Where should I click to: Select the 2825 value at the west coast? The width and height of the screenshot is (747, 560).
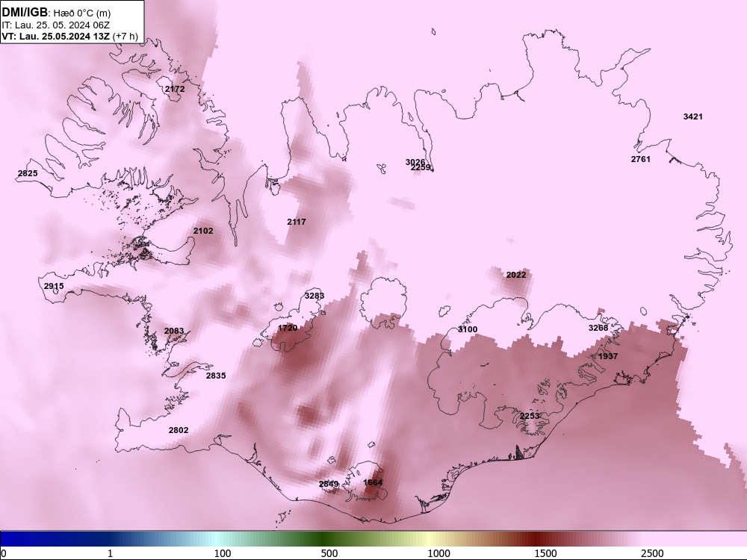pyautogui.click(x=28, y=173)
